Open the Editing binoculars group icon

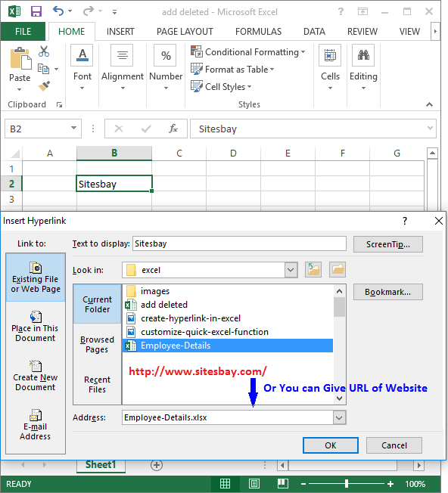[363, 55]
